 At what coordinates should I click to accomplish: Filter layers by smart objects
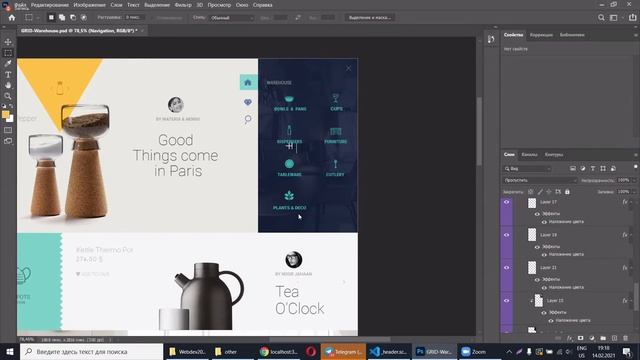[613, 169]
